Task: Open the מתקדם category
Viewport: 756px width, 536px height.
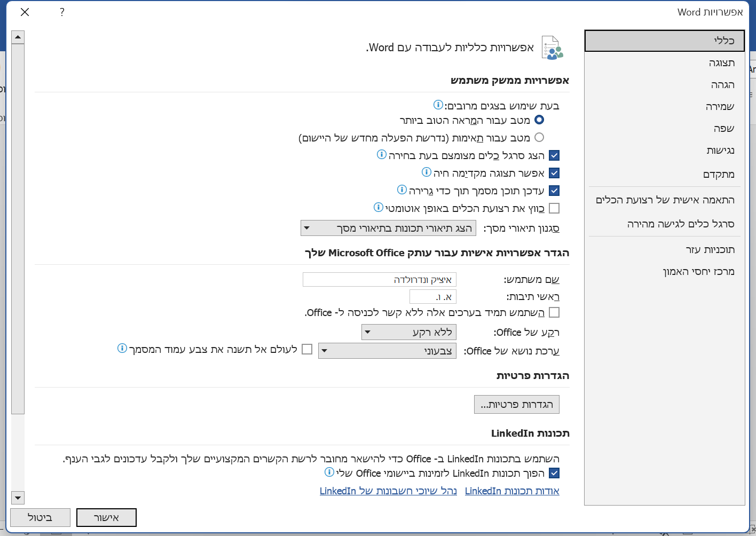Action: (x=665, y=174)
